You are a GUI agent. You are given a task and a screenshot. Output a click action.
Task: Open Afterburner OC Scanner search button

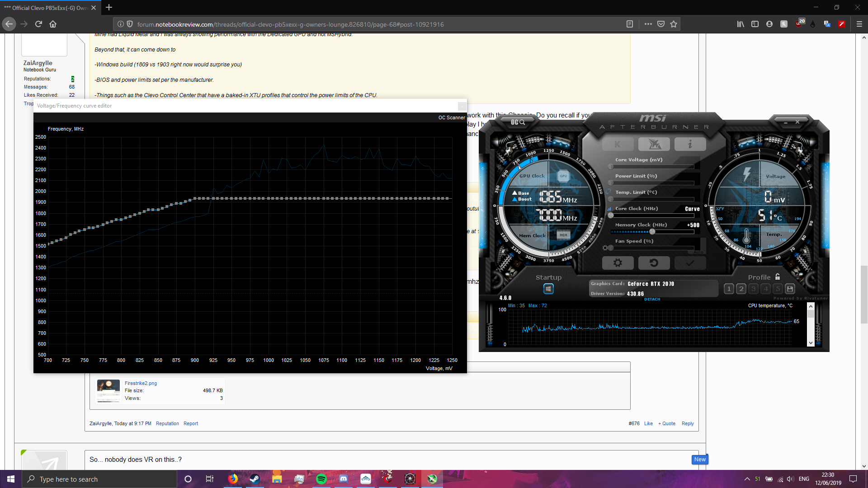518,122
